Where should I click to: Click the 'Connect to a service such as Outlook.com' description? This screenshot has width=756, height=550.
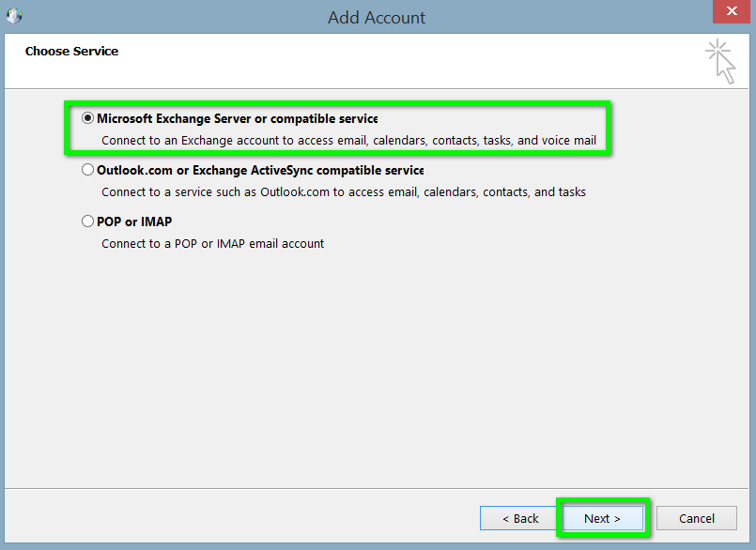tap(344, 191)
